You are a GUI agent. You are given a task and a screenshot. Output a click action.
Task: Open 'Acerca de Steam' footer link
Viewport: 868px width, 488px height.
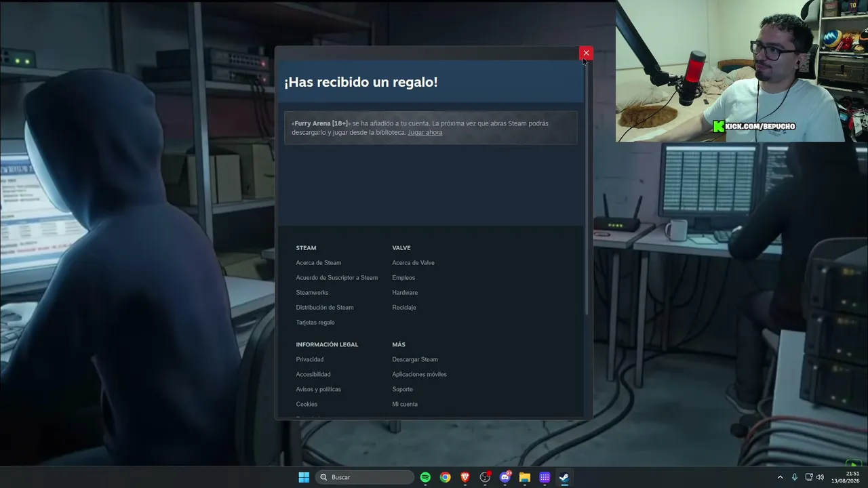(319, 263)
